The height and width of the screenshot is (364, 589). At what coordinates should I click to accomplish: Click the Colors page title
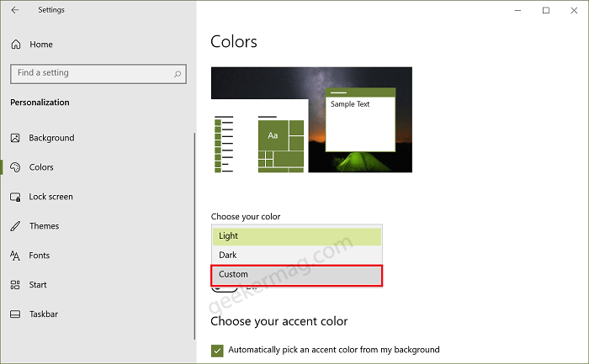234,42
